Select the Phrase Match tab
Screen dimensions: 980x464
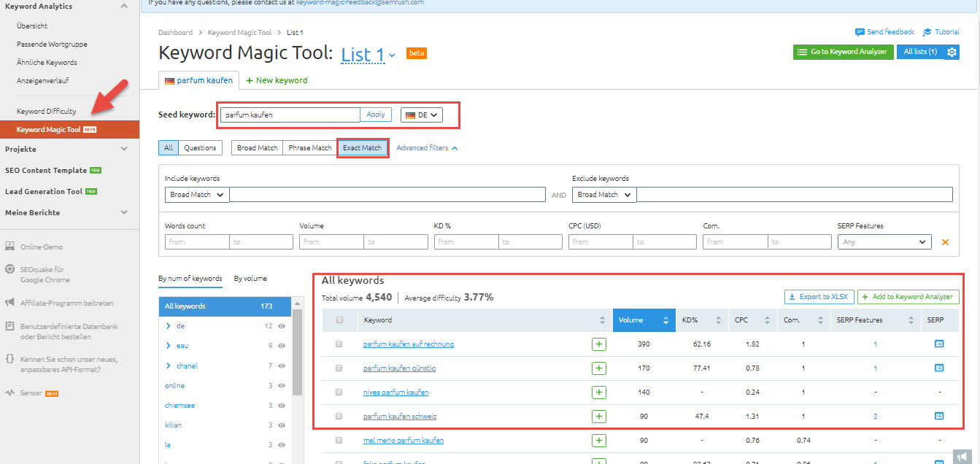tap(309, 148)
